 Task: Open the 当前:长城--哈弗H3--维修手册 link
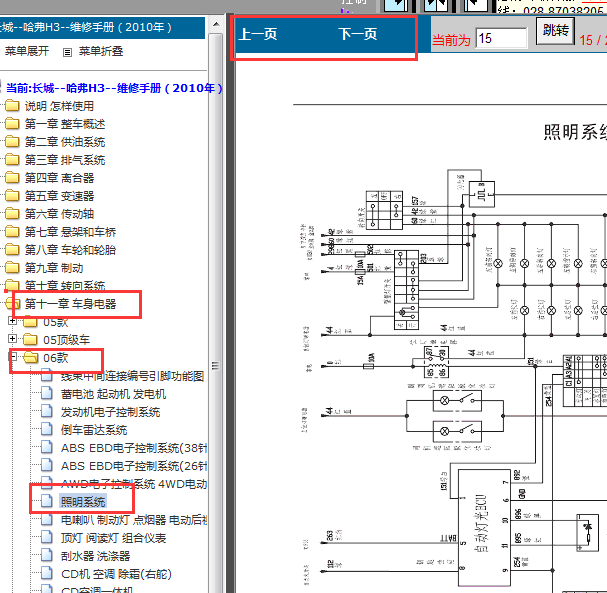pyautogui.click(x=114, y=88)
